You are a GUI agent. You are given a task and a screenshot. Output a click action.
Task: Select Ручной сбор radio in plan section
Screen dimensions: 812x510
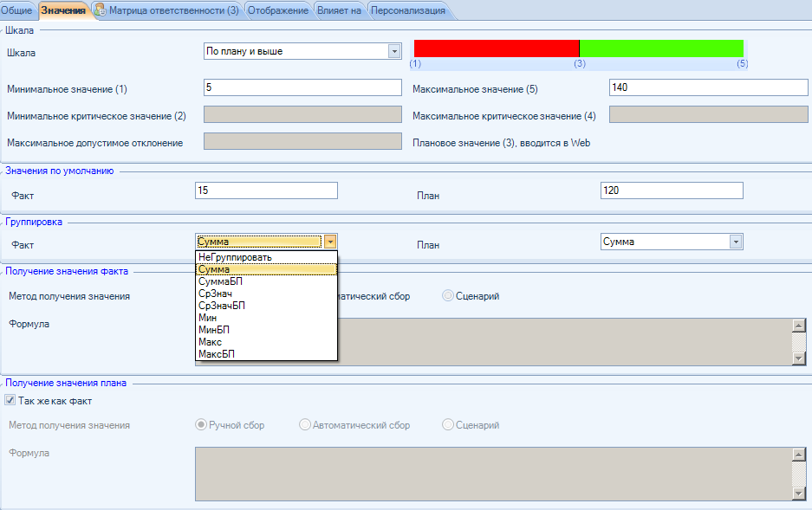click(202, 425)
